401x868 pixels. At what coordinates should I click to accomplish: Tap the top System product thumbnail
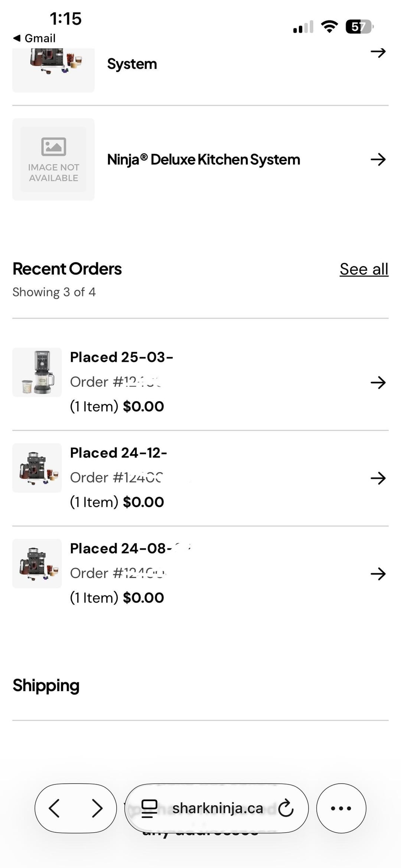click(53, 69)
